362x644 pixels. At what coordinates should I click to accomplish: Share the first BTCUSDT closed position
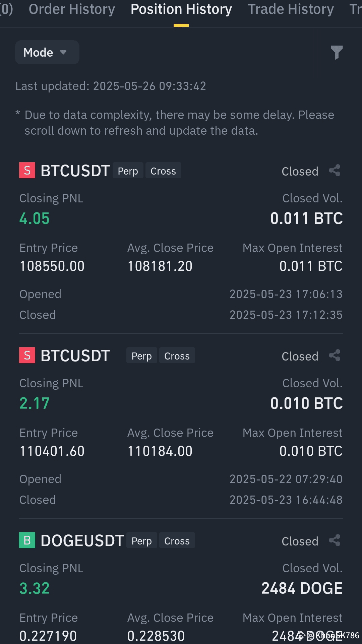(x=335, y=171)
